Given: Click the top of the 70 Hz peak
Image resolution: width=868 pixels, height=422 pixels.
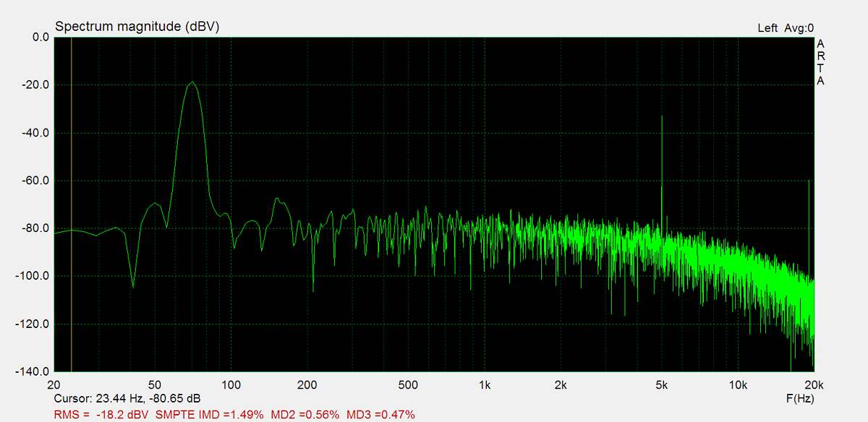Looking at the screenshot, I should (x=192, y=83).
